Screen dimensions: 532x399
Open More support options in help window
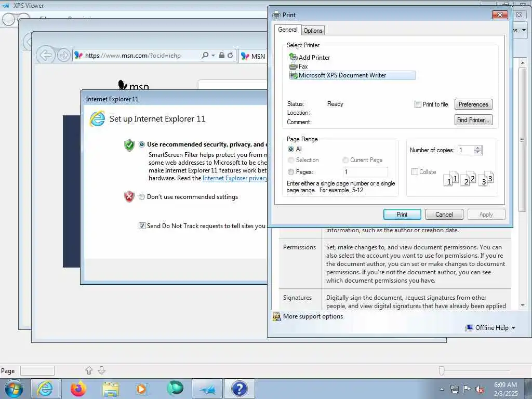(313, 316)
